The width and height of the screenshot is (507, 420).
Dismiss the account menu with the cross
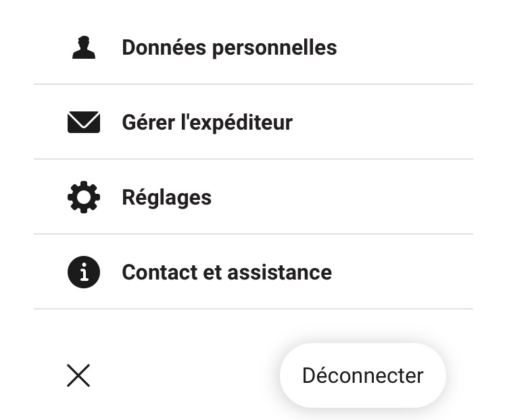pyautogui.click(x=78, y=375)
